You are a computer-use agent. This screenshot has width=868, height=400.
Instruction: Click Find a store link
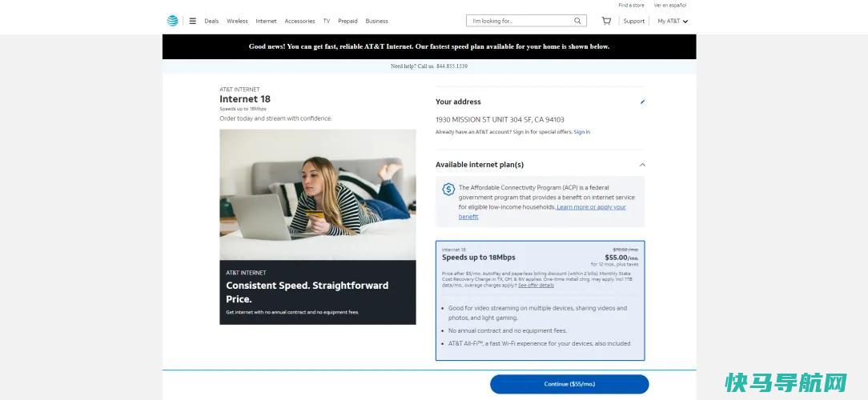631,5
